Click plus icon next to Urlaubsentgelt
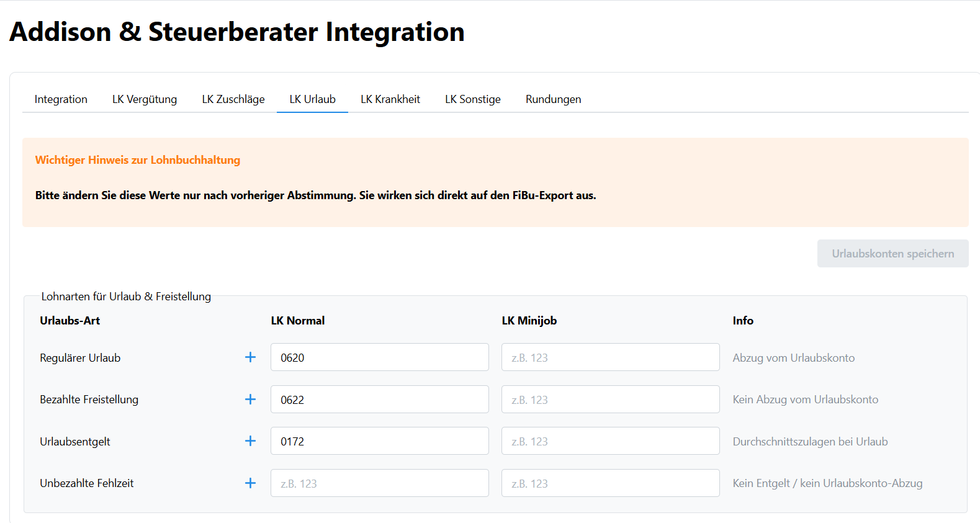The width and height of the screenshot is (980, 523). (250, 441)
